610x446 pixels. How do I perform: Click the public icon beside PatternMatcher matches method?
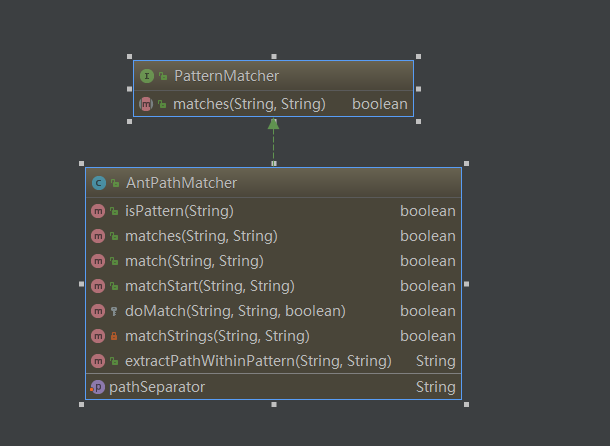coord(162,104)
